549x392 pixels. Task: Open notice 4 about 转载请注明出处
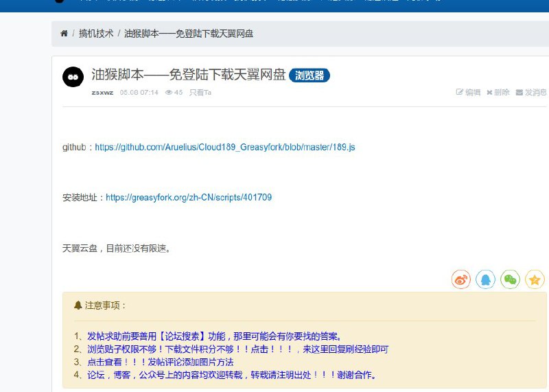click(232, 376)
